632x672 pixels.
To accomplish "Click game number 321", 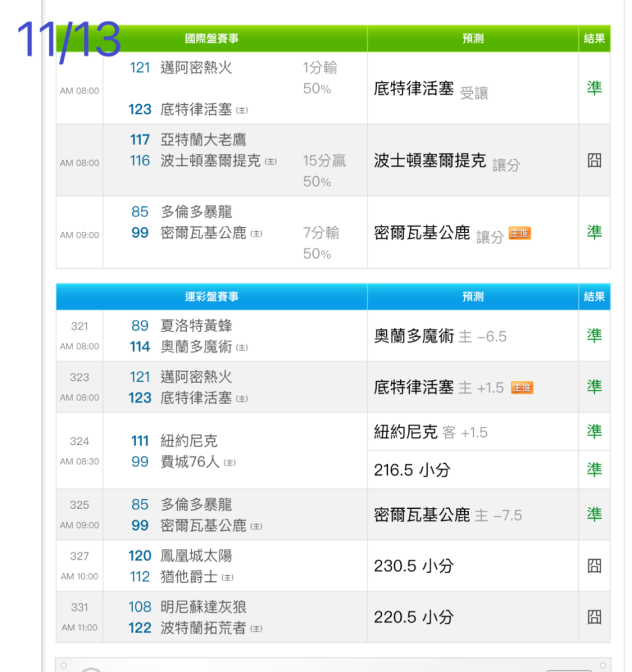I will coord(79,327).
